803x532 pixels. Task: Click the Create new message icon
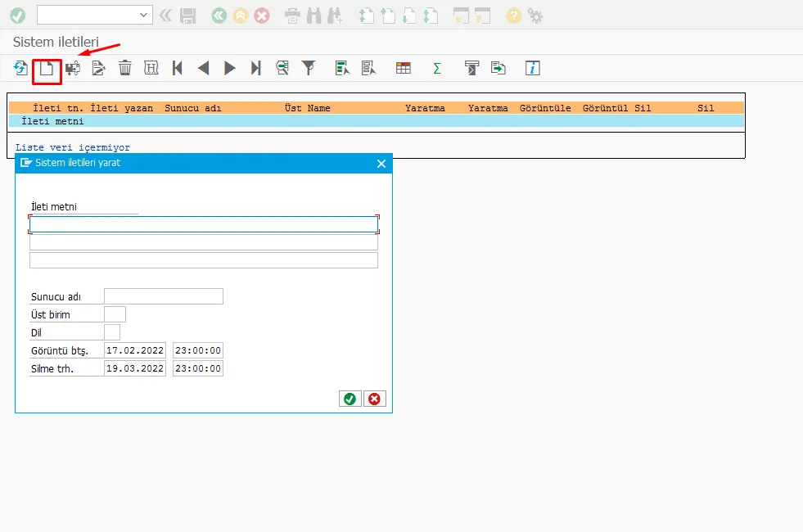click(x=47, y=69)
